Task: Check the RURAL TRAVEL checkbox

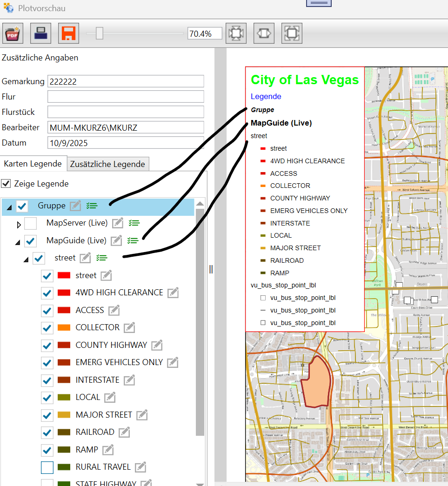Action: click(x=47, y=467)
